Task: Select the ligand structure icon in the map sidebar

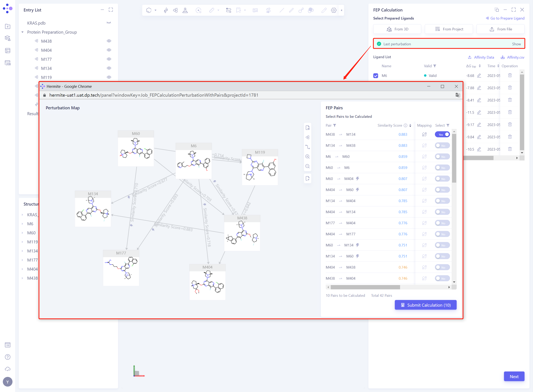Action: point(307,137)
